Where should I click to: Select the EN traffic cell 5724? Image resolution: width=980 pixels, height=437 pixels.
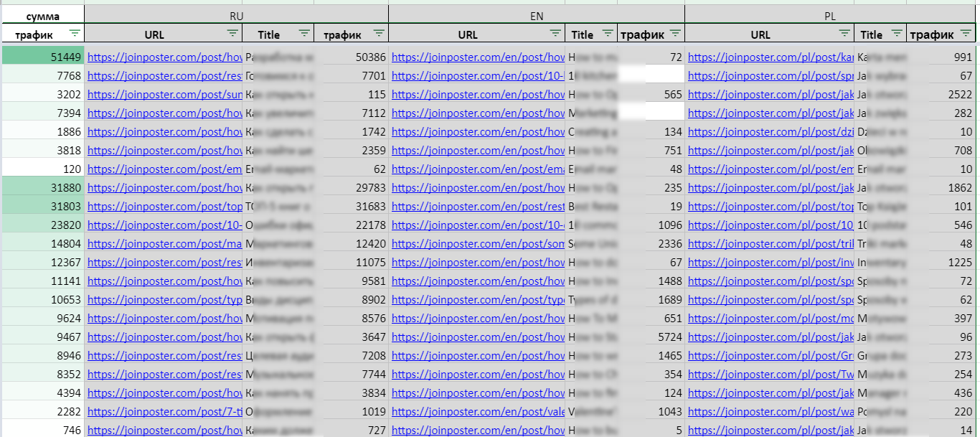pyautogui.click(x=651, y=337)
